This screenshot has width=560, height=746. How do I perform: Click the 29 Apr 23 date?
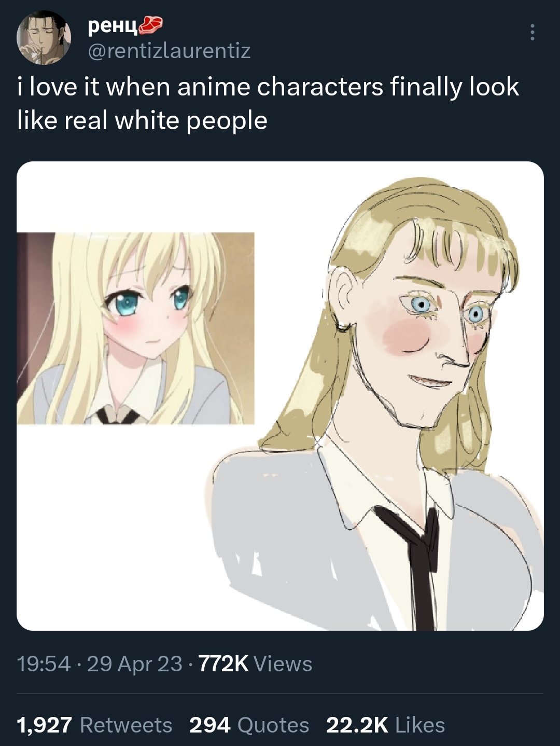135,664
